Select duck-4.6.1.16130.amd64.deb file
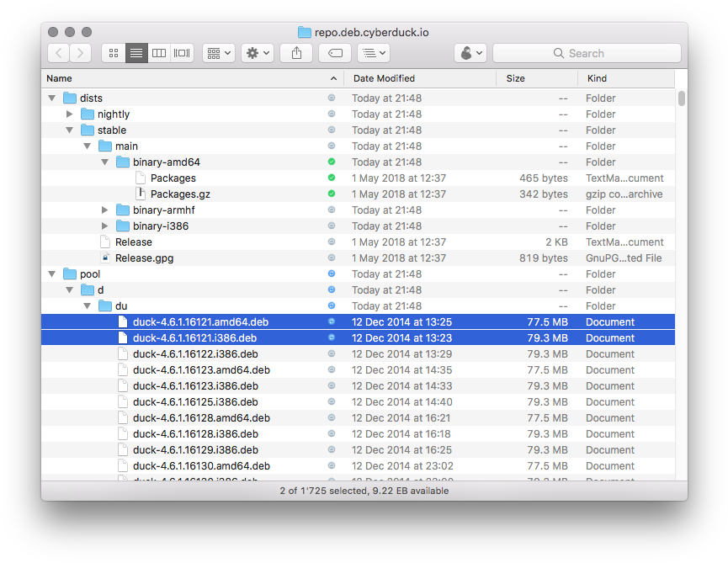The width and height of the screenshot is (728, 563). pos(358,466)
